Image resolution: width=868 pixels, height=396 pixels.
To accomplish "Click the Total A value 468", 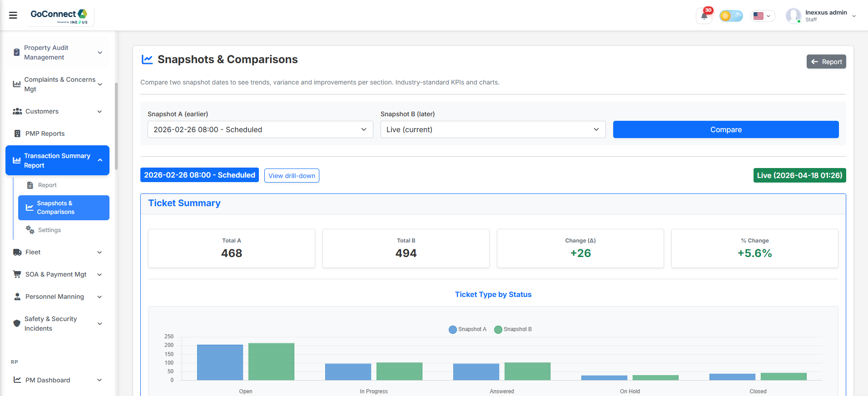I will click(x=232, y=253).
